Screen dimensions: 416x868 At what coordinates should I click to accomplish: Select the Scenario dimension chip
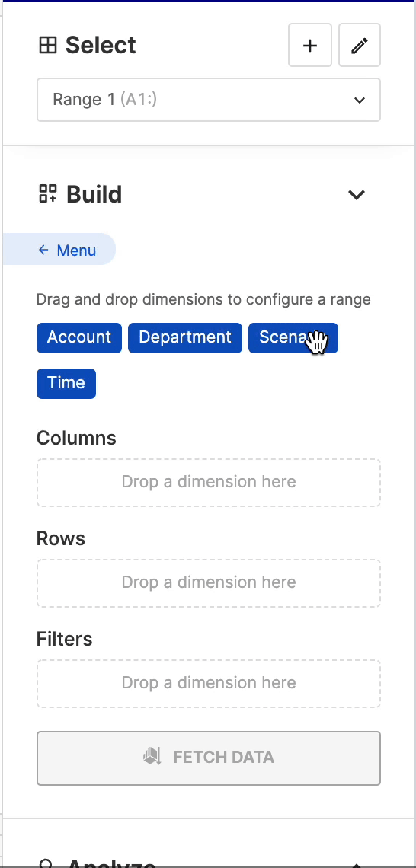tap(293, 337)
